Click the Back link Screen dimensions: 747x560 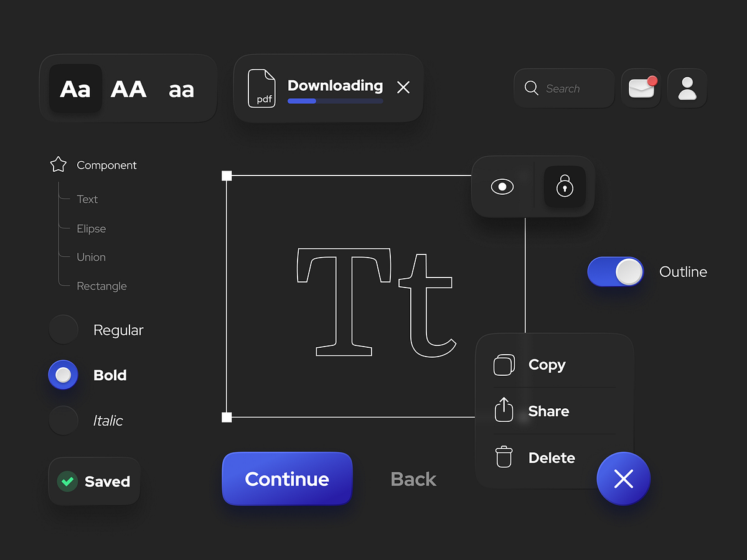(x=413, y=479)
